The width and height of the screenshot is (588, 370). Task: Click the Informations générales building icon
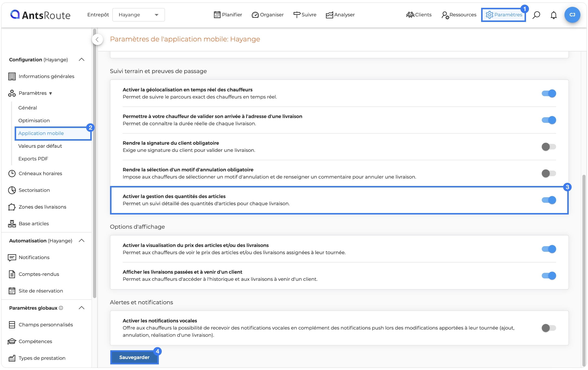point(12,76)
